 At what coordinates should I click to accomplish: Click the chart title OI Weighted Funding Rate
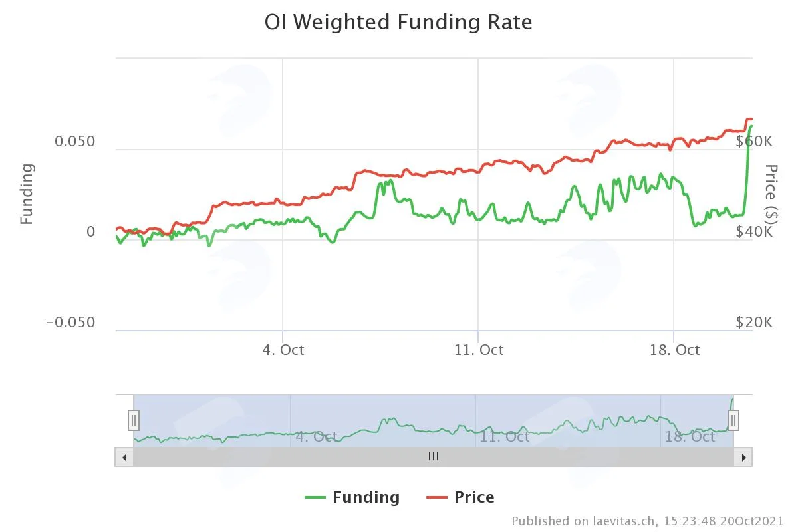[398, 22]
